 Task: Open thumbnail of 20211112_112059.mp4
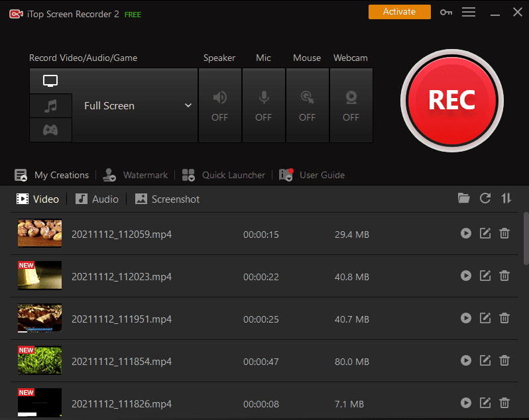click(40, 233)
